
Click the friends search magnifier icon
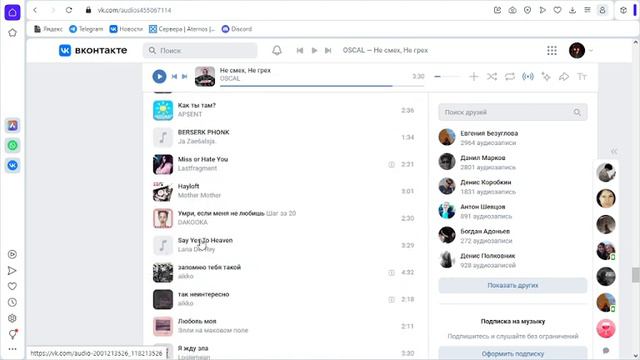[577, 112]
